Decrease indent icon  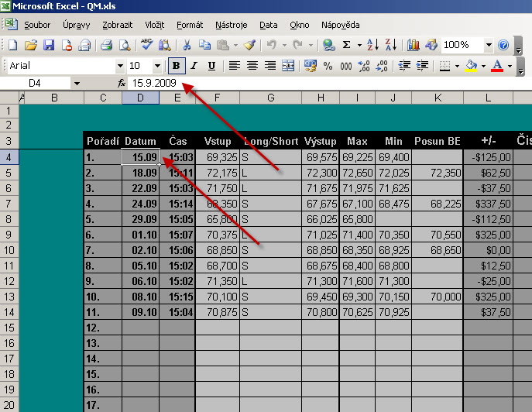[404, 66]
